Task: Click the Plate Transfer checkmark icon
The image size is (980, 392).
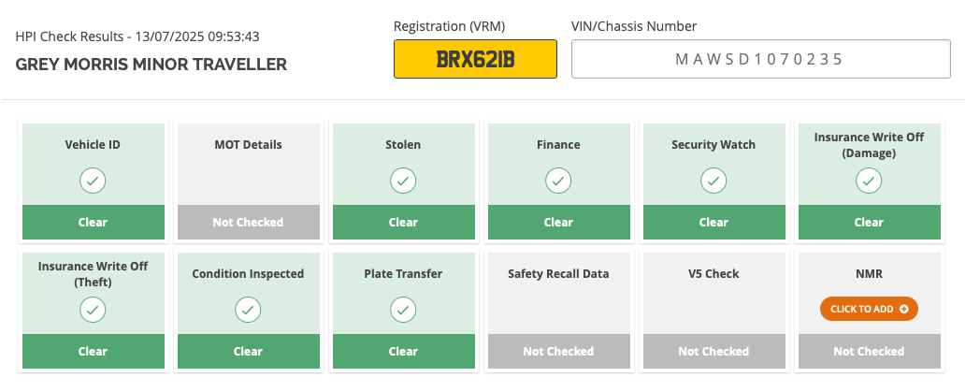Action: 403,310
